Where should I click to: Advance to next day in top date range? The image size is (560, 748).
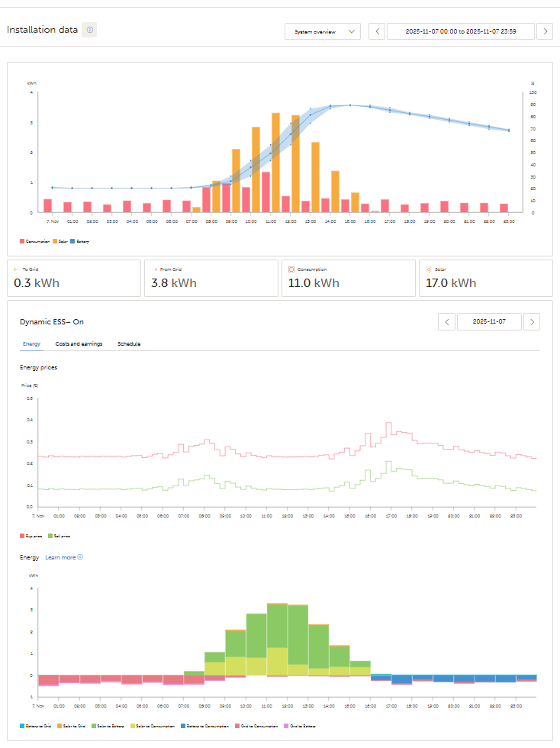pos(546,31)
